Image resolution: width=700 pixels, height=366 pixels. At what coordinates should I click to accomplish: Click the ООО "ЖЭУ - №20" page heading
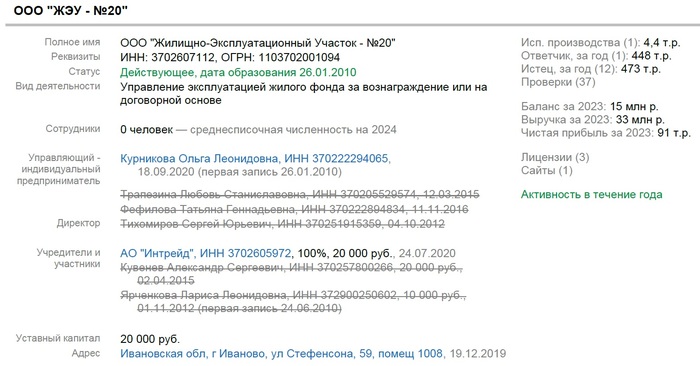pos(71,11)
